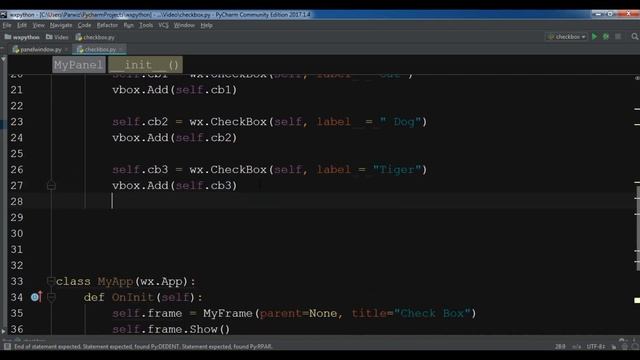Select wxpython project breadcrumb

pos(22,37)
